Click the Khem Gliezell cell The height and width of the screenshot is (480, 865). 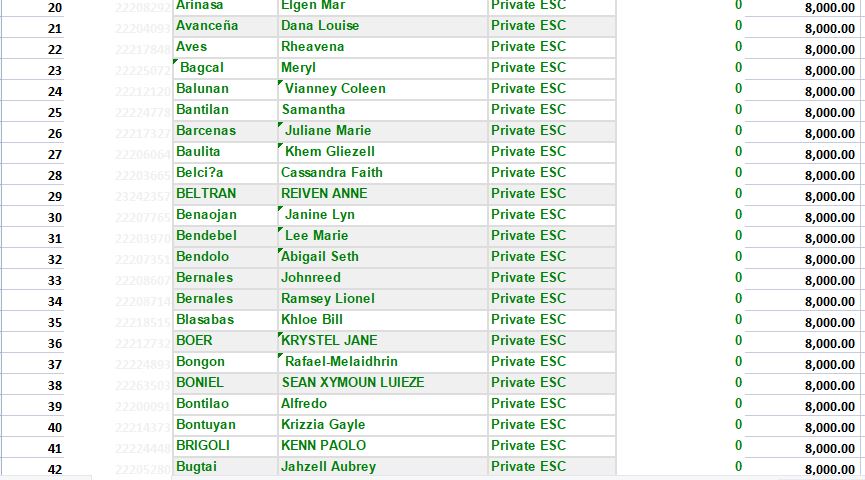tap(330, 152)
